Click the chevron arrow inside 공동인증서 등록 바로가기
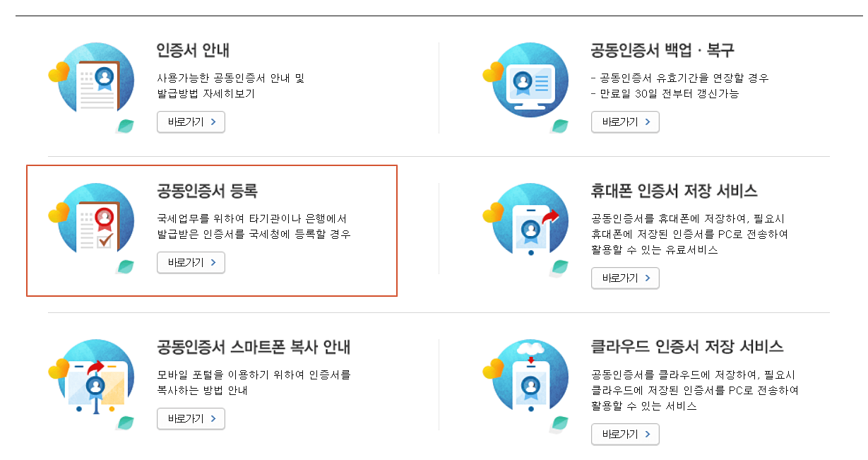This screenshot has width=868, height=460. [213, 262]
